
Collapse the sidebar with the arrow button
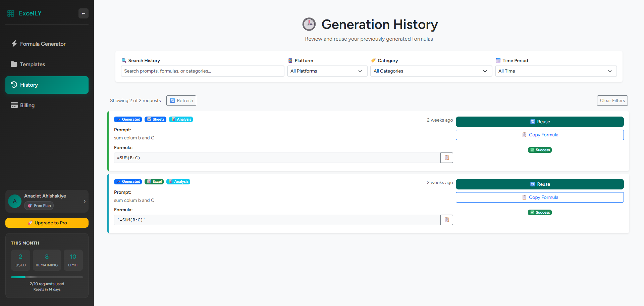pyautogui.click(x=83, y=13)
